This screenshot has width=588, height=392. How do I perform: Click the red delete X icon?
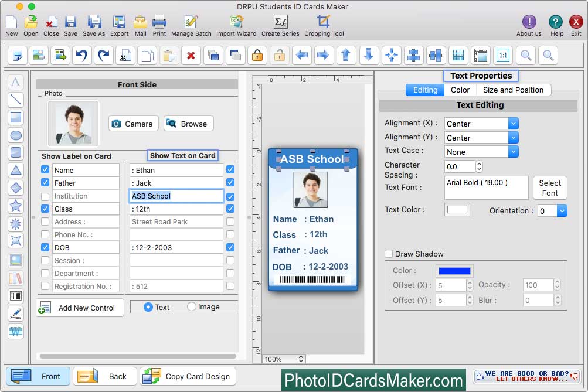(x=191, y=56)
